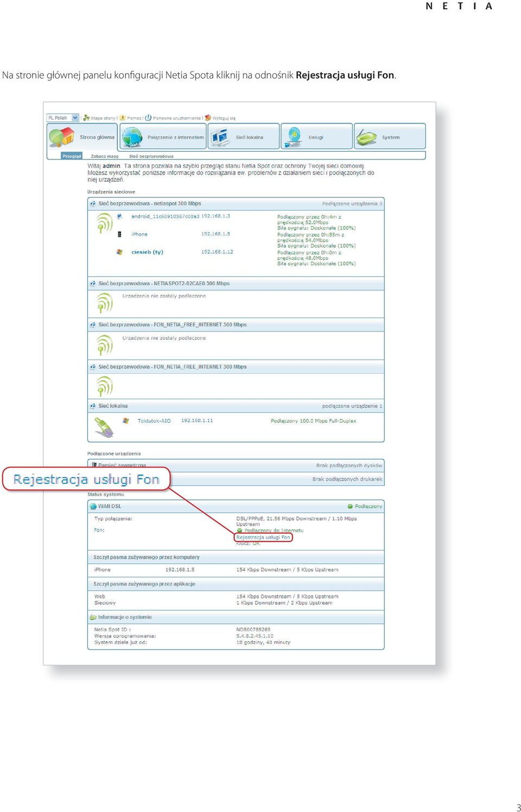The height and width of the screenshot is (812, 521).
Task: Click the Windows icon next to Toktutok-AIO
Action: [x=126, y=421]
